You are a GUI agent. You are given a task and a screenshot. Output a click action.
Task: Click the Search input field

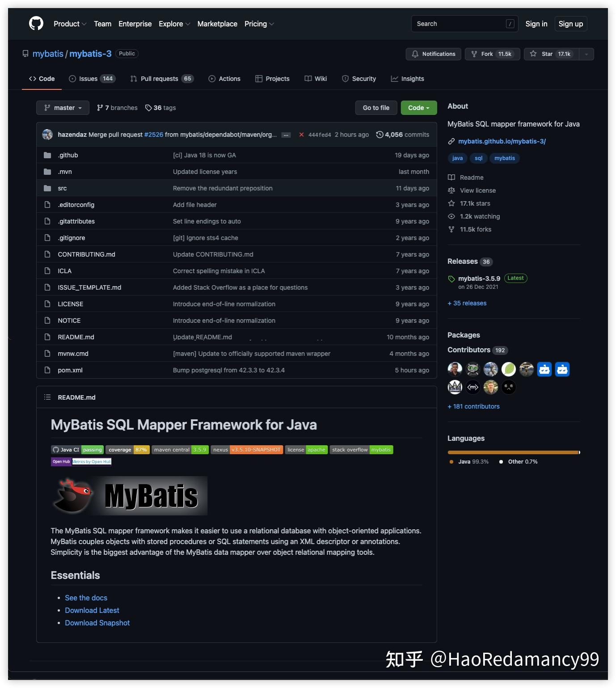[x=464, y=24]
